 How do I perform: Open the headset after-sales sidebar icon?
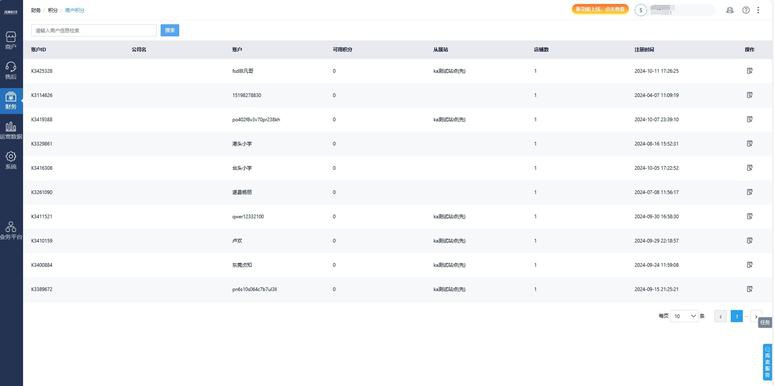pos(11,71)
